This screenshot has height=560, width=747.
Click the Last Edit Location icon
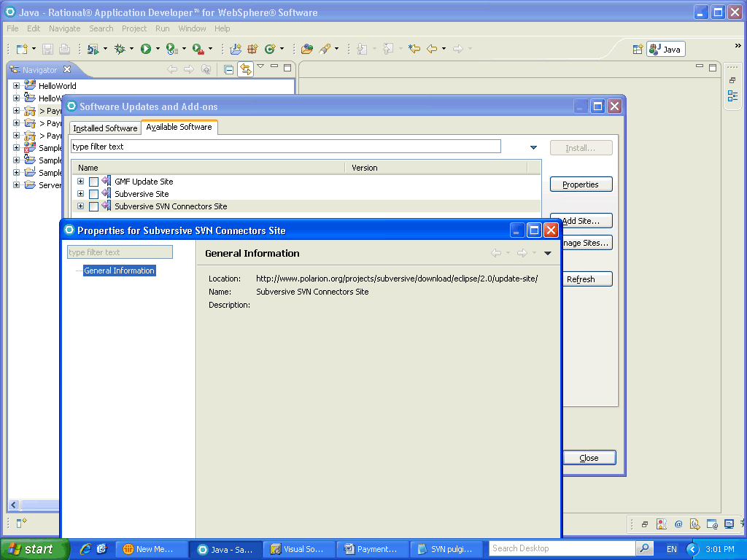pos(414,49)
